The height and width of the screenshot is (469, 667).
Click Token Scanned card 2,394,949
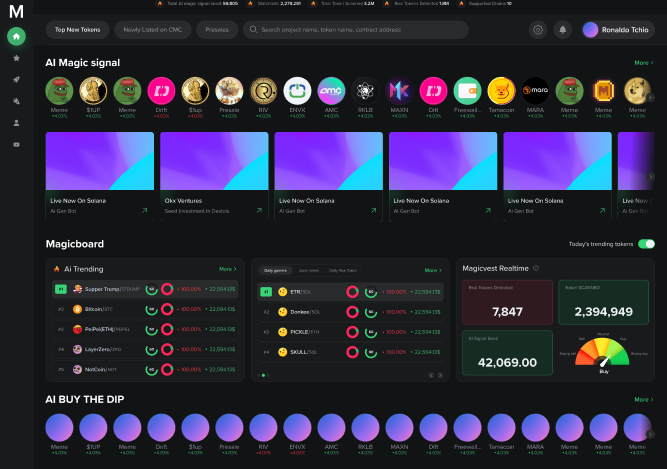click(603, 302)
